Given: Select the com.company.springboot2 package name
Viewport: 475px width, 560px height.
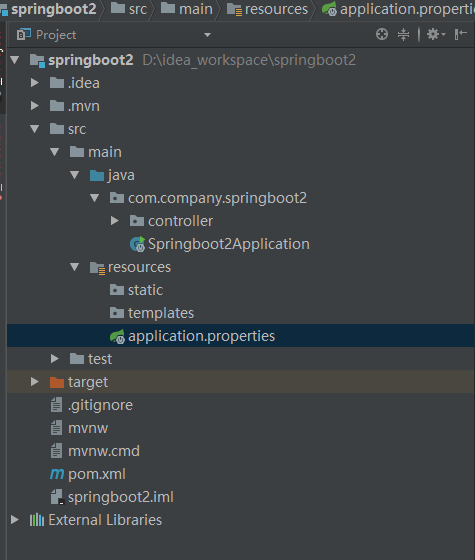Looking at the screenshot, I should coord(218,199).
